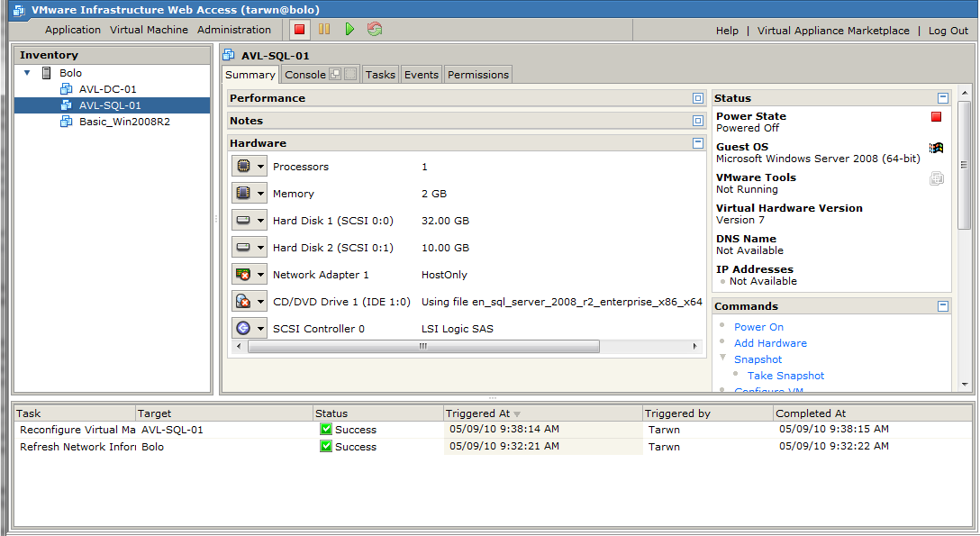Switch to the Permissions tab
980x536 pixels.
pos(478,75)
